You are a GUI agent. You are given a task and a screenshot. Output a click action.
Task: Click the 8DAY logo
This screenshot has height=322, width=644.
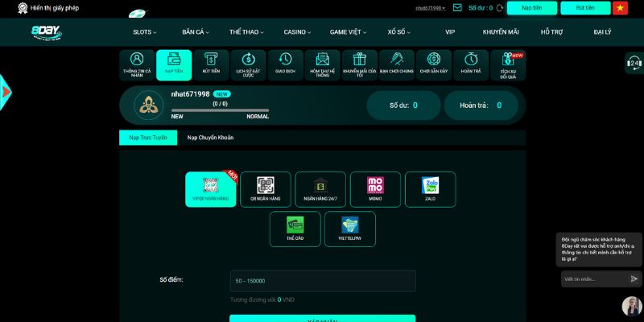point(47,32)
